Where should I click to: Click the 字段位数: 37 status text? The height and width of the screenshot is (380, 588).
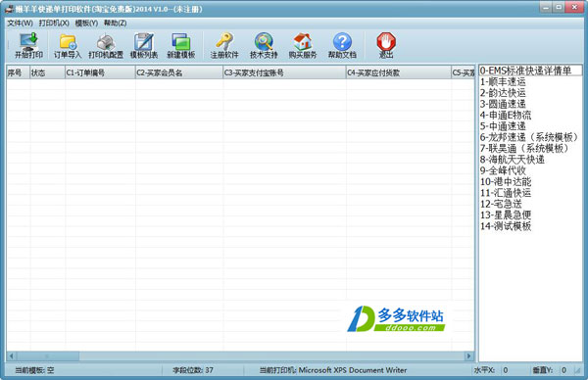193,370
